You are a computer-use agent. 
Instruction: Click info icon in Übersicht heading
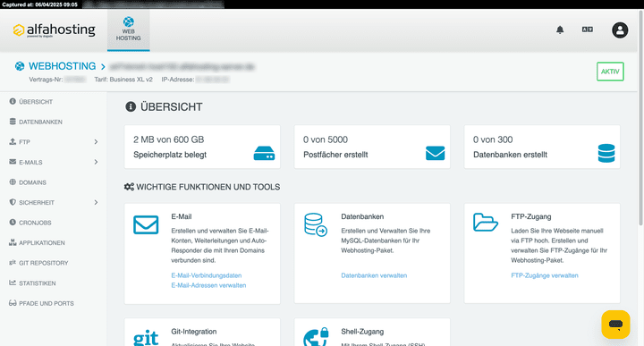point(131,106)
